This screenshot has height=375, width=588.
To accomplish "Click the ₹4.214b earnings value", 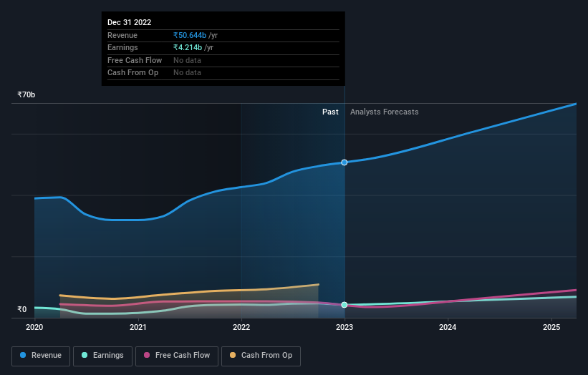I will [188, 47].
